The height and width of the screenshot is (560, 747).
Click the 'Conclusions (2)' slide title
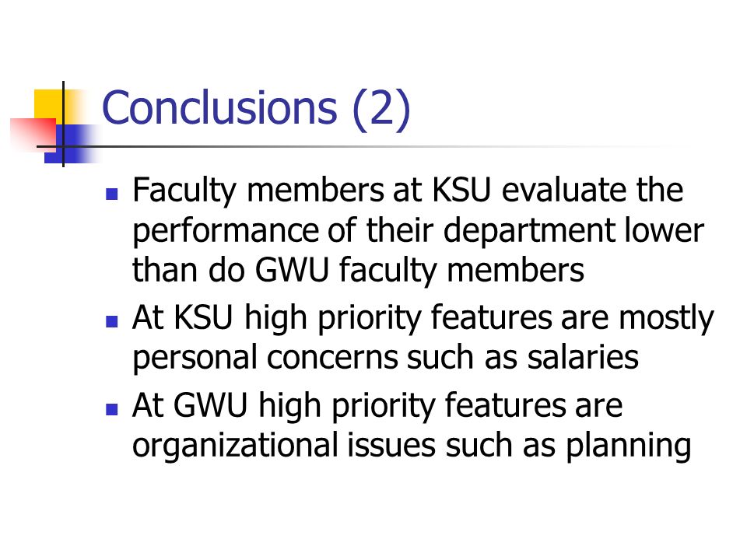coord(256,109)
